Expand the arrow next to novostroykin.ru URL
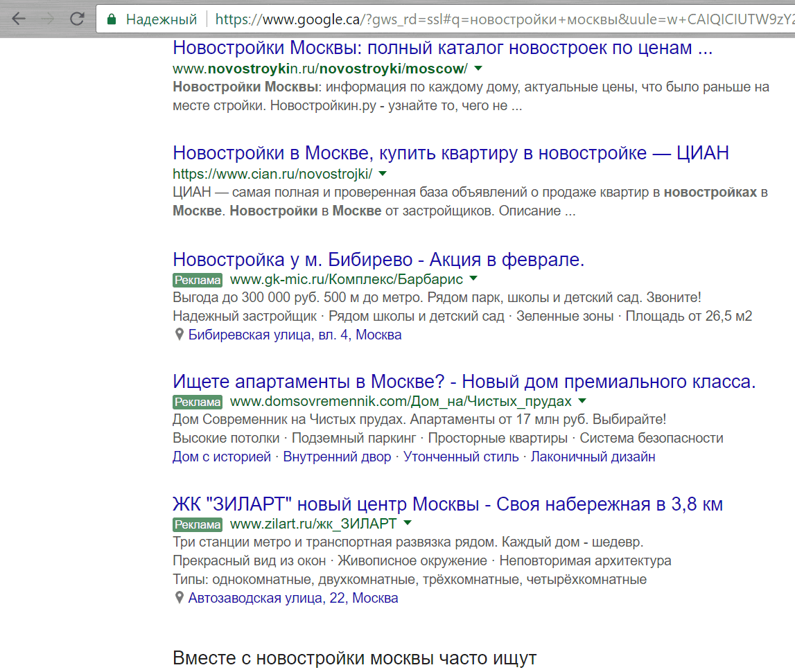The image size is (795, 672). (478, 68)
